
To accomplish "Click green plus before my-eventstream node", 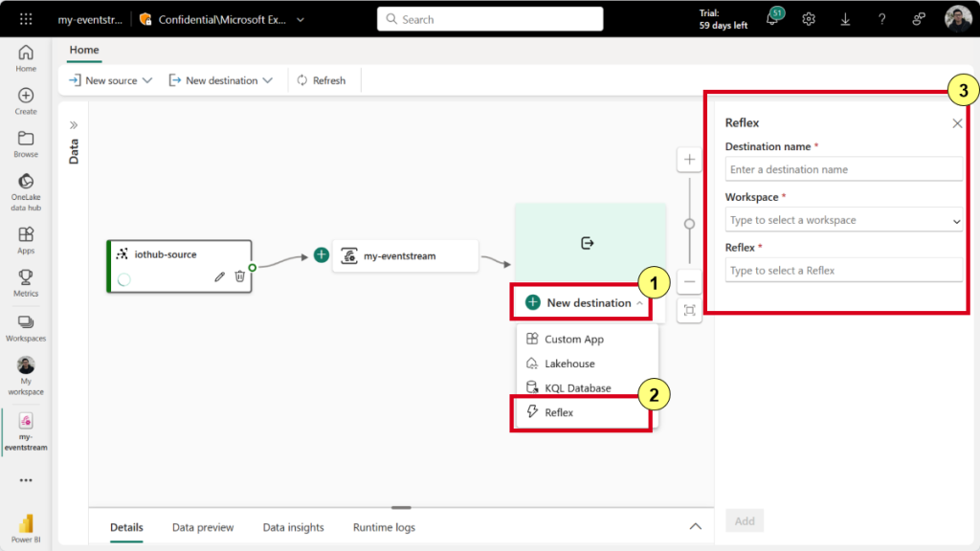I will tap(322, 254).
